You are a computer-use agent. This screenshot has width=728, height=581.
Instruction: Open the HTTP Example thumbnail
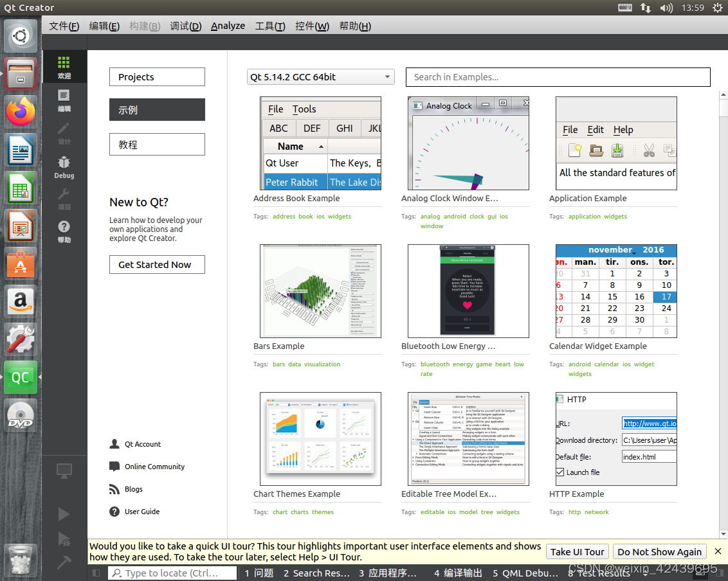coord(616,439)
